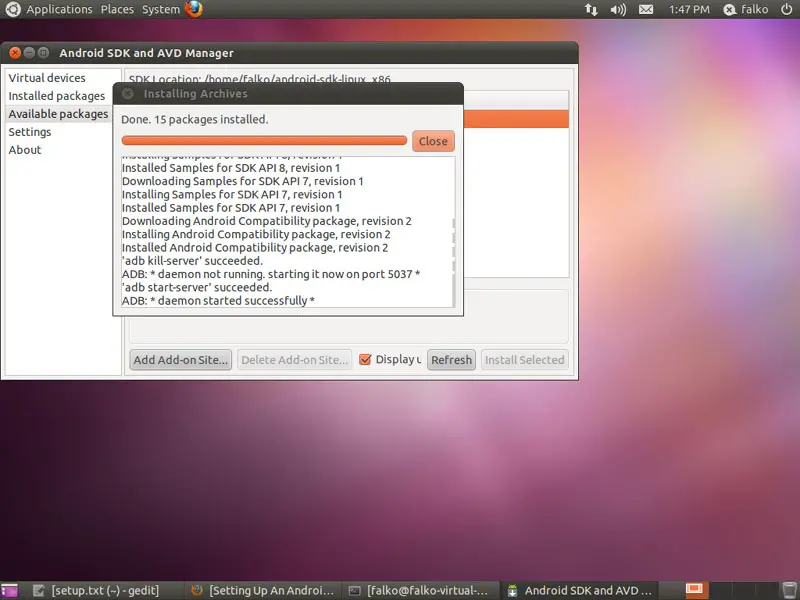Open the System menu
800x600 pixels.
coord(160,9)
